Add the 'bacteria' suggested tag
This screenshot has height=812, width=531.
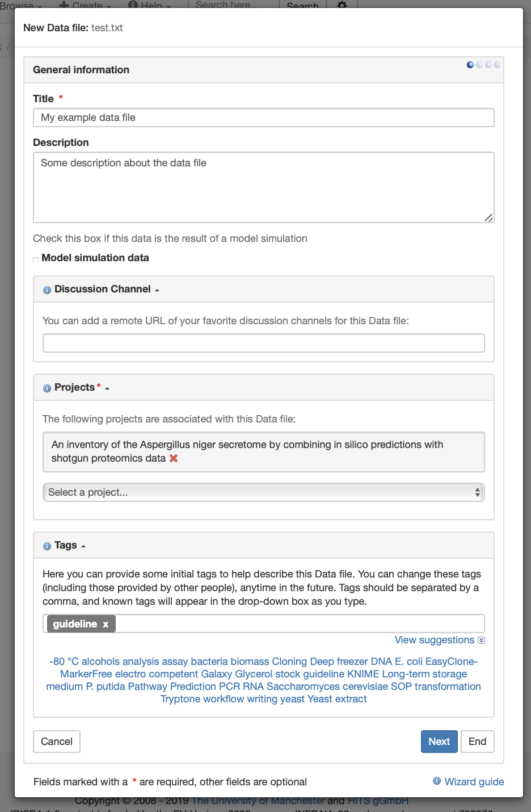209,662
